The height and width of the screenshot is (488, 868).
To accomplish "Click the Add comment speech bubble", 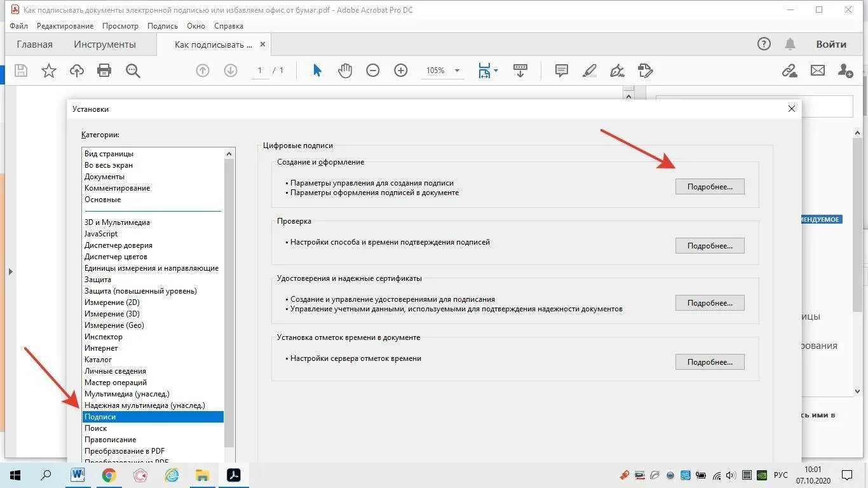I will [562, 71].
